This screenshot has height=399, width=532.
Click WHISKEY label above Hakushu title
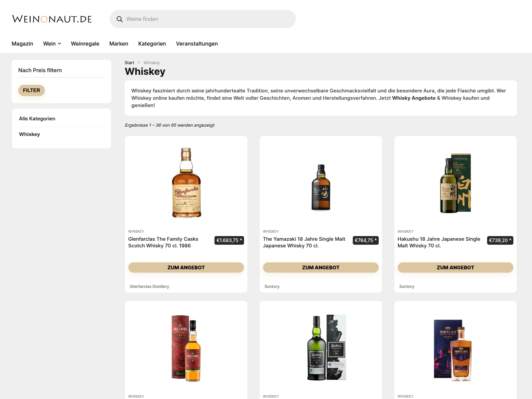(406, 231)
